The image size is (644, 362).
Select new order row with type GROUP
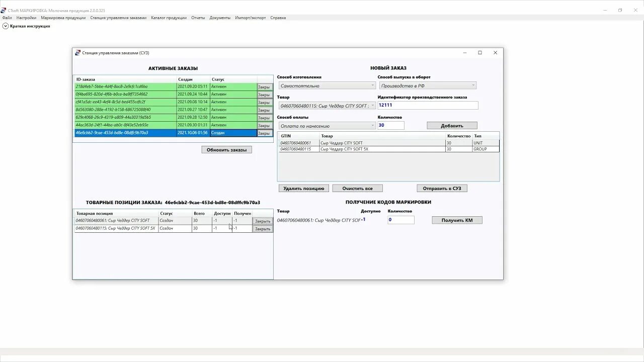click(x=389, y=149)
